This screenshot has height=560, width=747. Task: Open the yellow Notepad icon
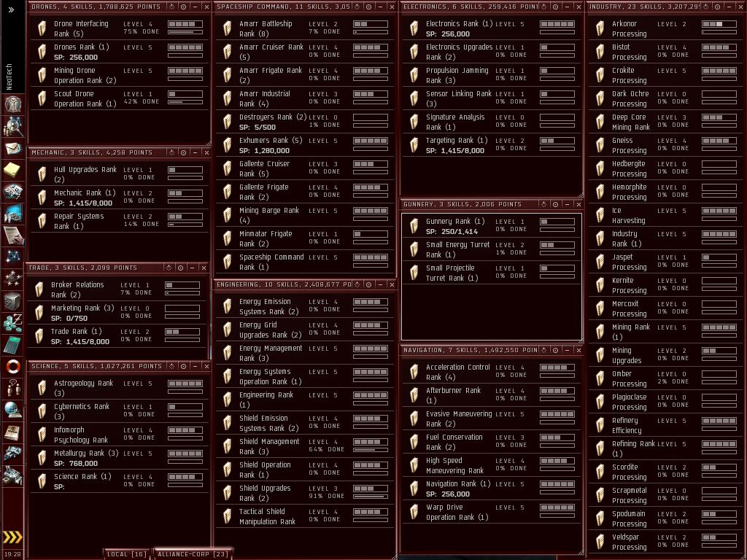pyautogui.click(x=12, y=169)
